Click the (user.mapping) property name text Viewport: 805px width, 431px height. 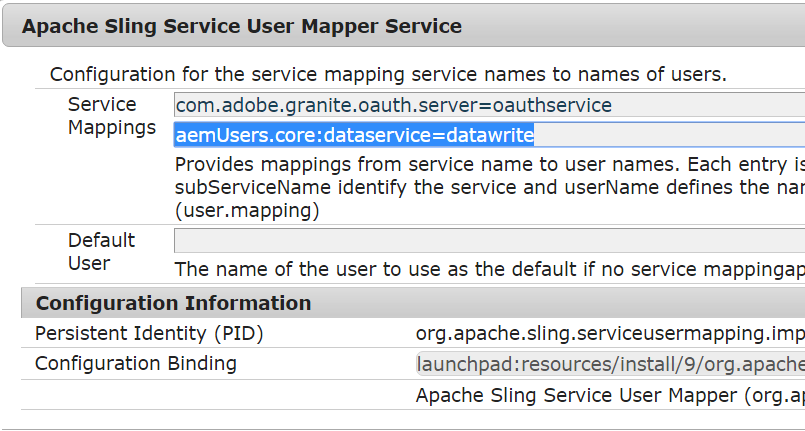pos(247,210)
